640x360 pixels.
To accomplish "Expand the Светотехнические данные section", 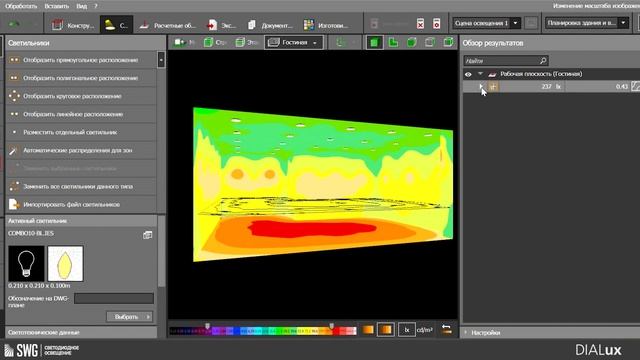I will coord(81,332).
